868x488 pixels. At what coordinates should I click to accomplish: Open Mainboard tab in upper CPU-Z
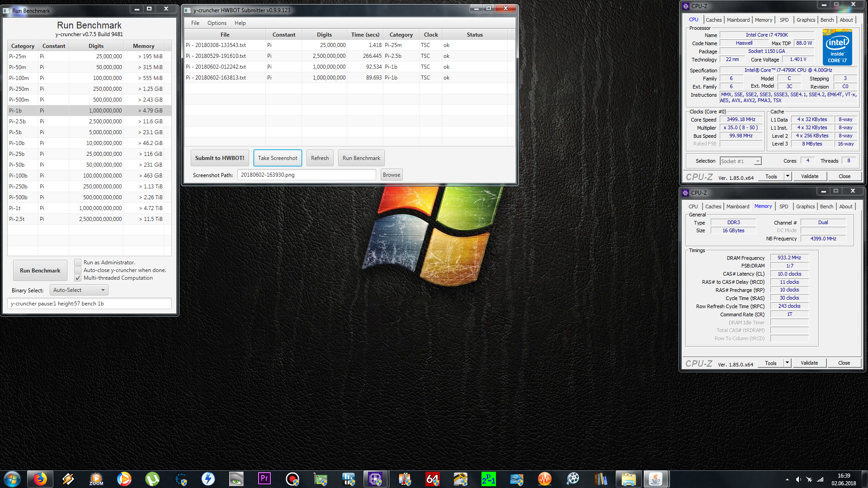point(738,20)
